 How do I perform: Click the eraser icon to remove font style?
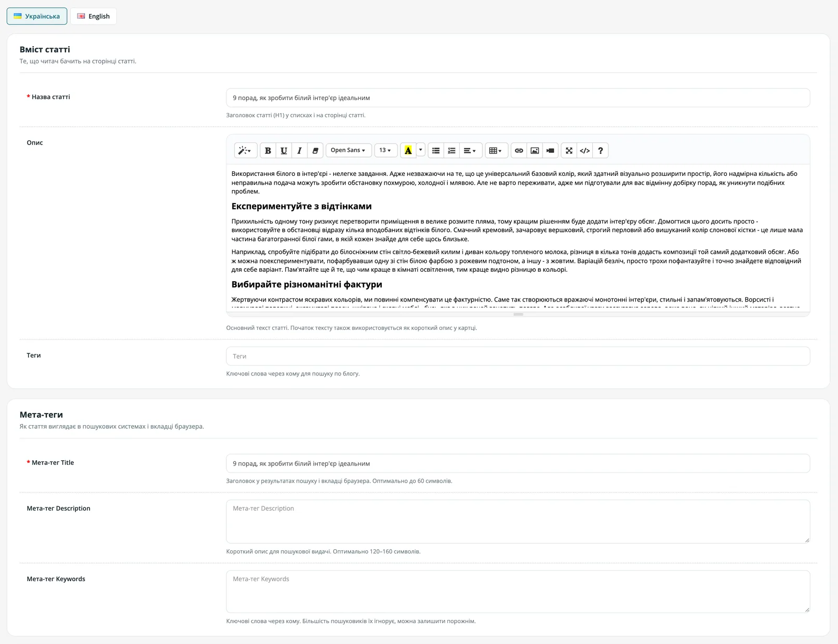(x=315, y=151)
